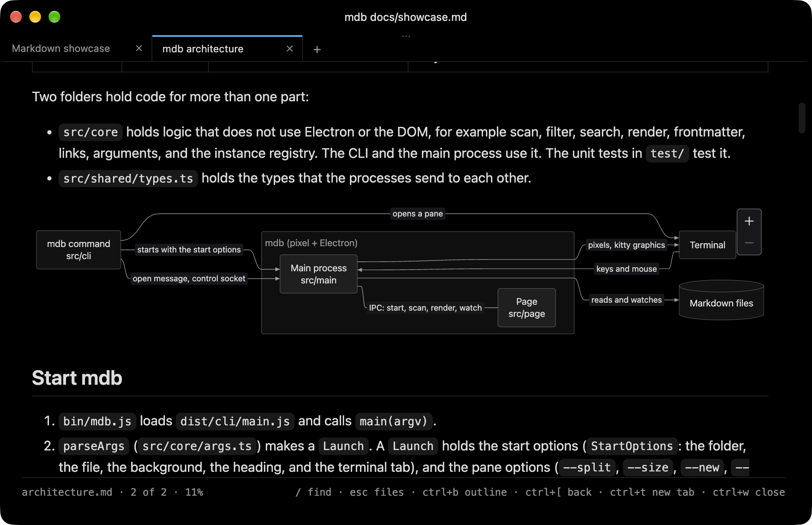Viewport: 812px width, 525px height.
Task: Zoom out the diagram with minus button
Action: click(x=749, y=243)
